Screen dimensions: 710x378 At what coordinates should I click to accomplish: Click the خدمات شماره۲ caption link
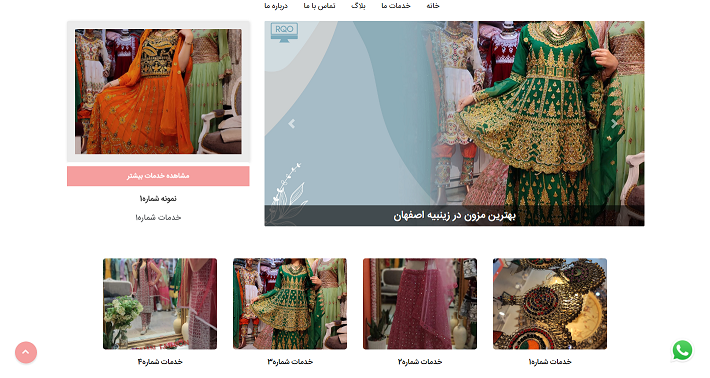tap(420, 362)
